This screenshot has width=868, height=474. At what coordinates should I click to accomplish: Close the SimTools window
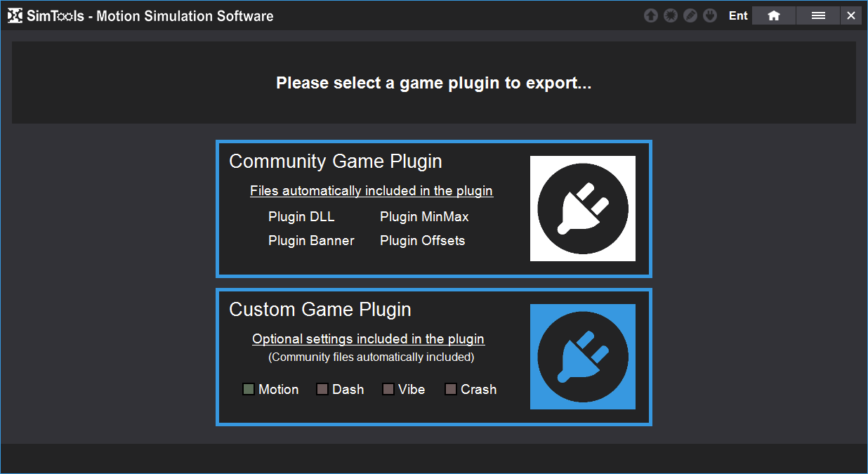pos(851,15)
